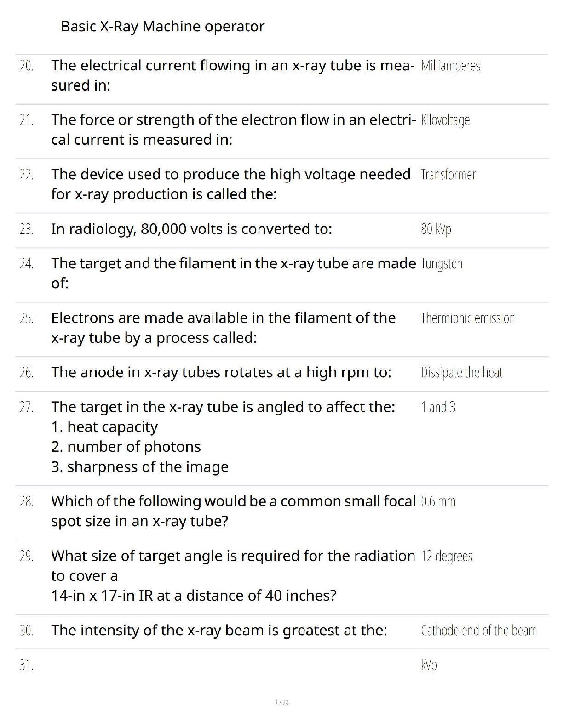The width and height of the screenshot is (563, 728).
Task: Click the answer '1 and 3'
Action: tap(438, 407)
